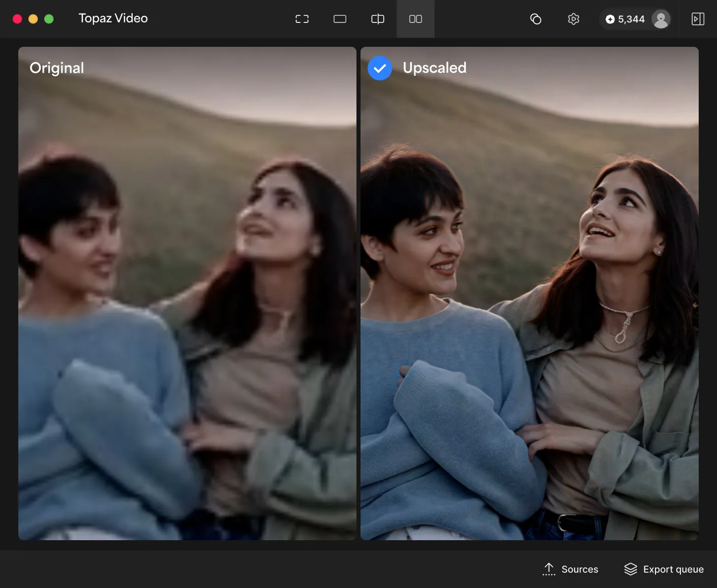This screenshot has width=717, height=588.
Task: Uncheck the Upscaled selection checkmark
Action: tap(380, 68)
